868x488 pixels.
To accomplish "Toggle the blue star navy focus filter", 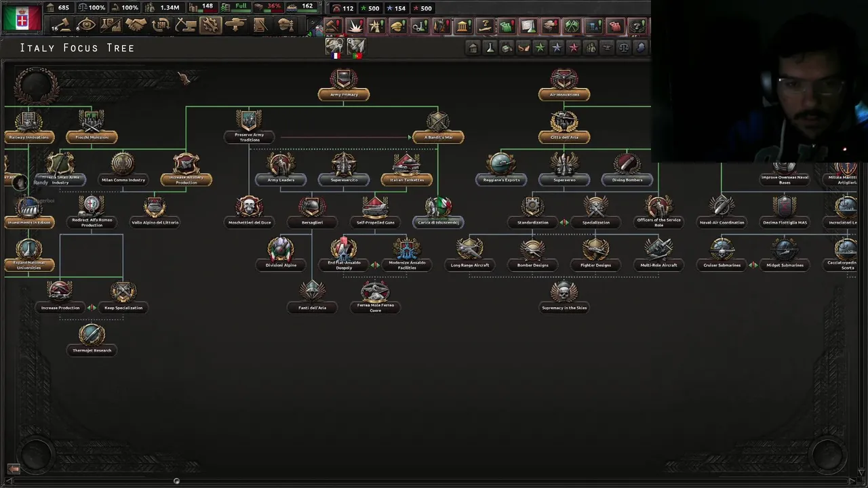I will pyautogui.click(x=557, y=47).
